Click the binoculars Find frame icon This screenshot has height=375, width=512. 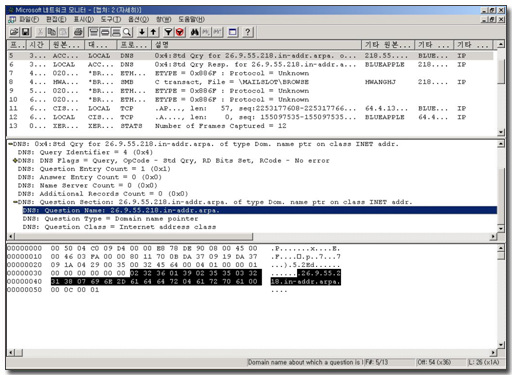[195, 32]
